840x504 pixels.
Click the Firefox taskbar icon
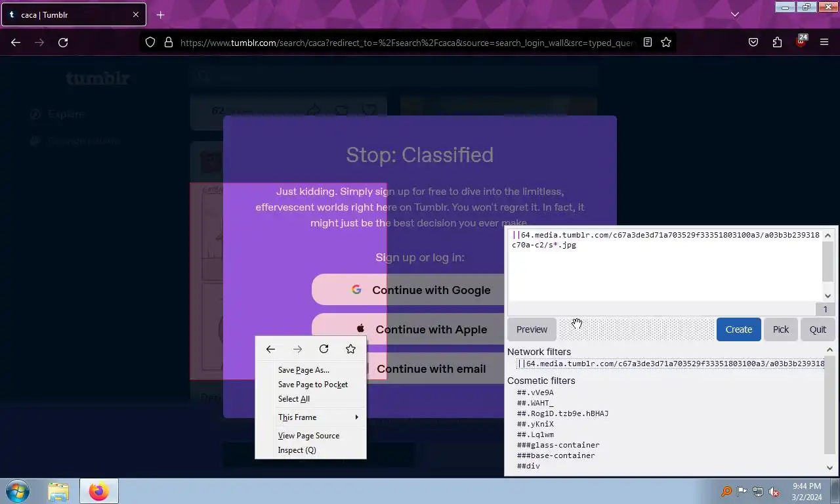pyautogui.click(x=99, y=491)
